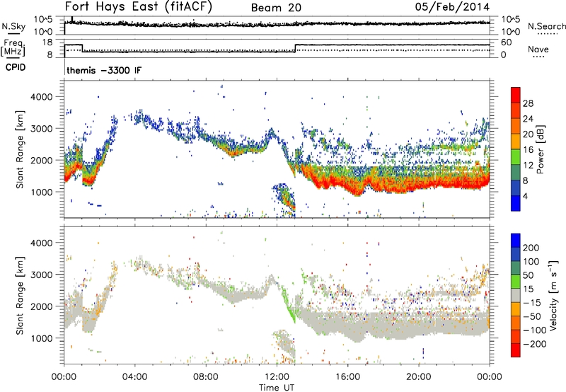566x392 pixels.
Task: Click the "Nave" legend label
Action: [x=538, y=49]
